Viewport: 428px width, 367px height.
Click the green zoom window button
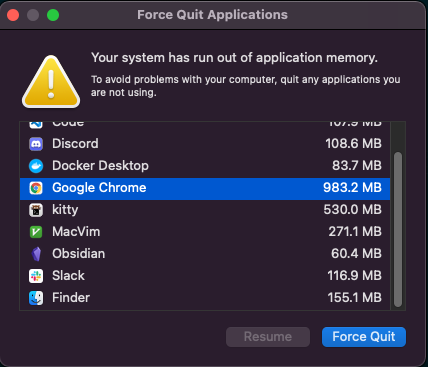point(53,15)
